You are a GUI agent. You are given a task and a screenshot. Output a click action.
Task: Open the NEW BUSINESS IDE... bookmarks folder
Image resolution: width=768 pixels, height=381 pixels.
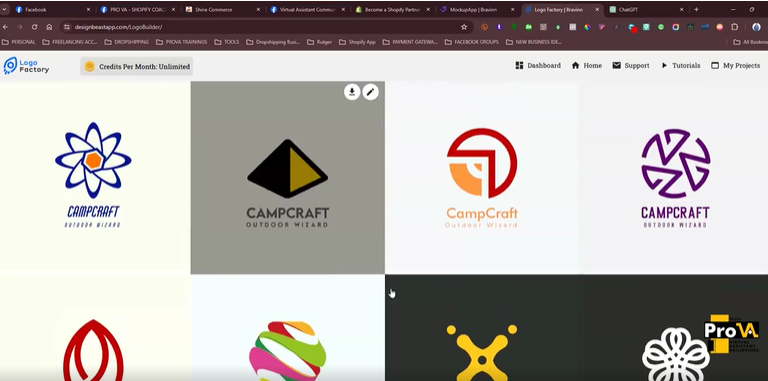tap(534, 42)
